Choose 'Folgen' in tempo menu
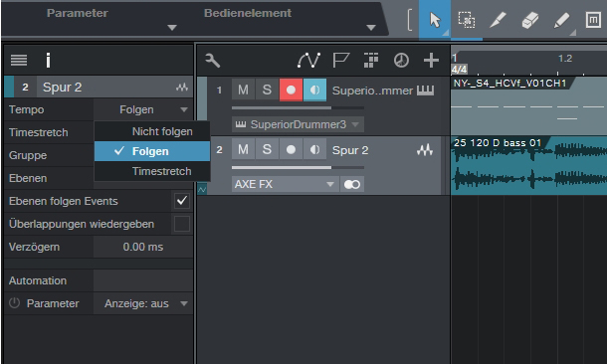This screenshot has width=607, height=364. [x=152, y=151]
